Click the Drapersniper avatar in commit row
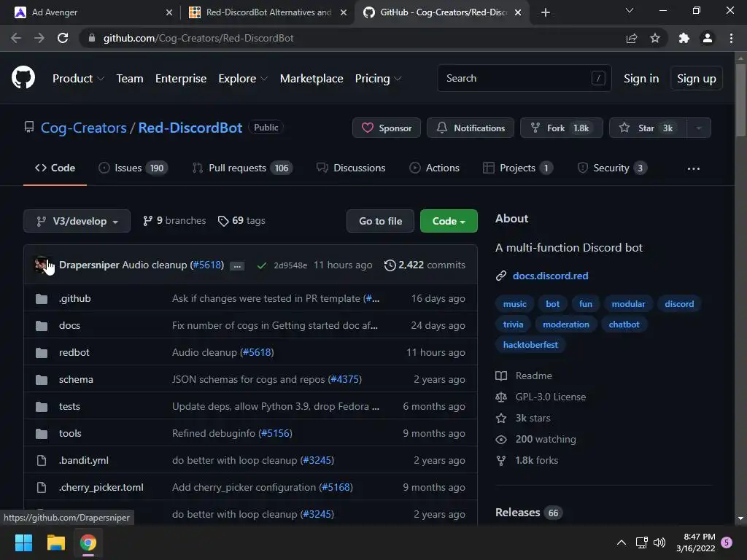 pyautogui.click(x=42, y=264)
